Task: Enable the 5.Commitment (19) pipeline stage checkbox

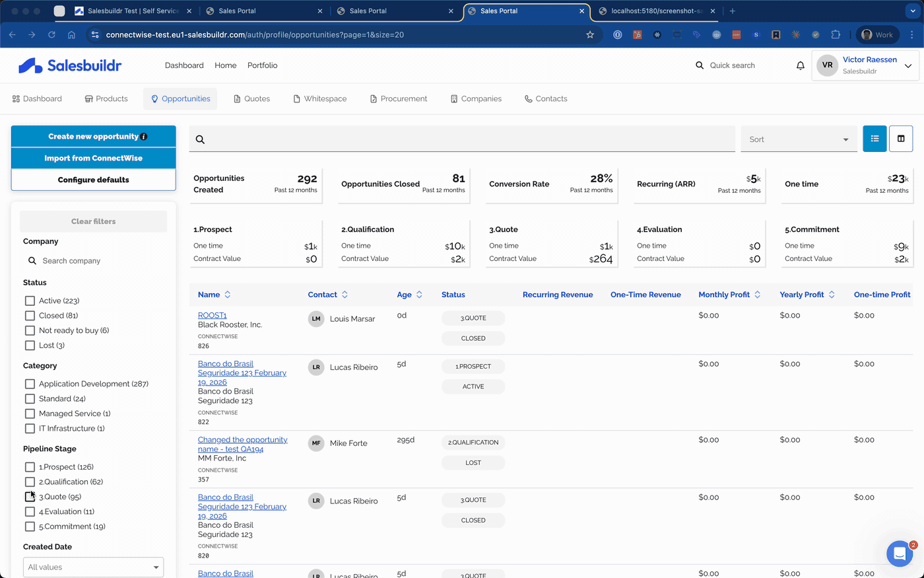Action: click(30, 526)
